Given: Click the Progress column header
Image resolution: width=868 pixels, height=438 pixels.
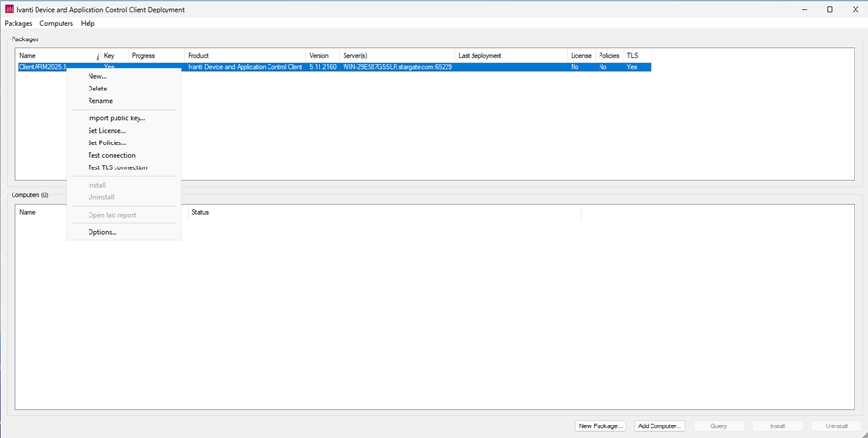Looking at the screenshot, I should tap(156, 56).
